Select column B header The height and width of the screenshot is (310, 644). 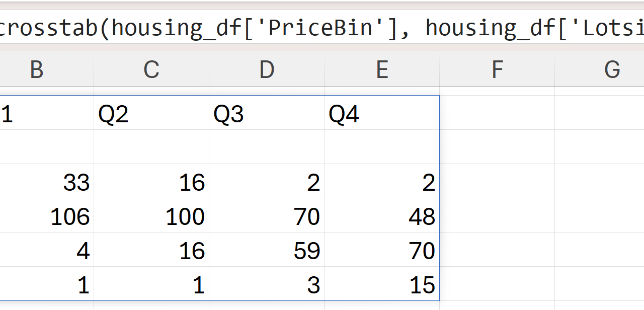coord(37,70)
